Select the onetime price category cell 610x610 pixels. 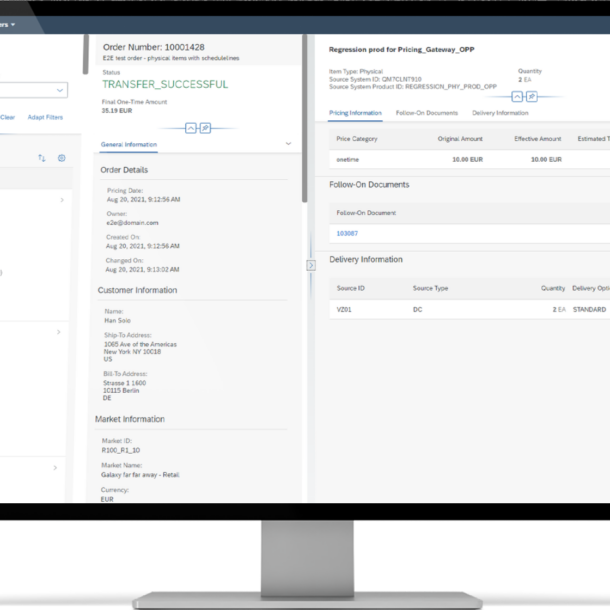[x=348, y=160]
